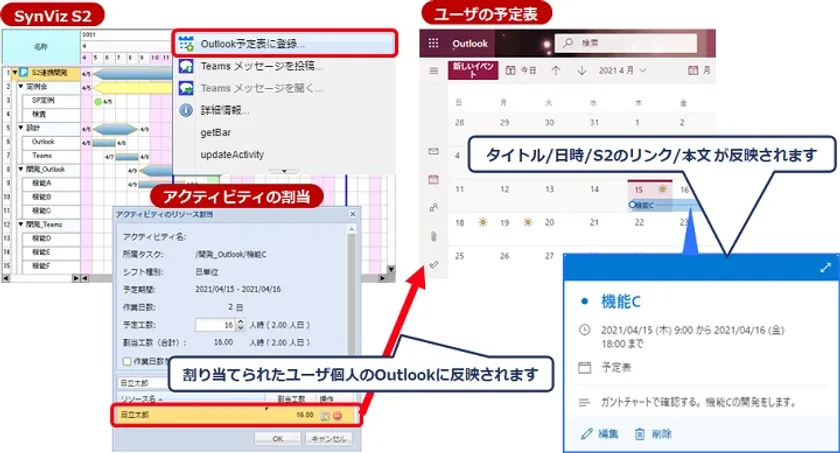Collapse the S2連携開発 project row
This screenshot has width=840, height=453.
[x=15, y=72]
